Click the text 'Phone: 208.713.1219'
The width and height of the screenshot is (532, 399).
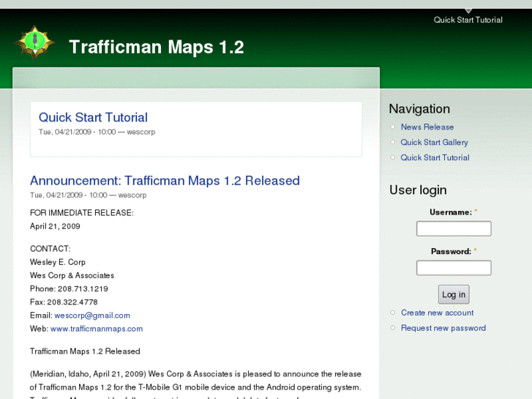69,288
